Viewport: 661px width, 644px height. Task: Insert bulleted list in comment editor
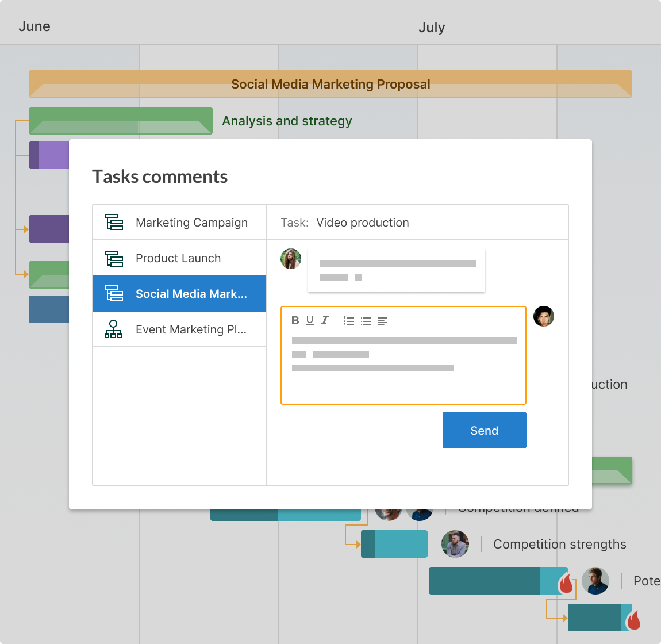click(366, 321)
